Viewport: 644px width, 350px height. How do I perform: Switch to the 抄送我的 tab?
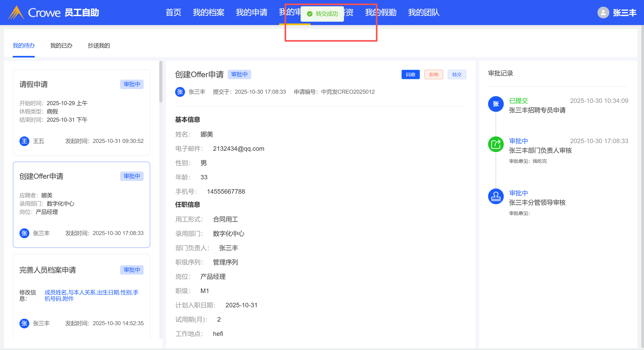(x=99, y=45)
